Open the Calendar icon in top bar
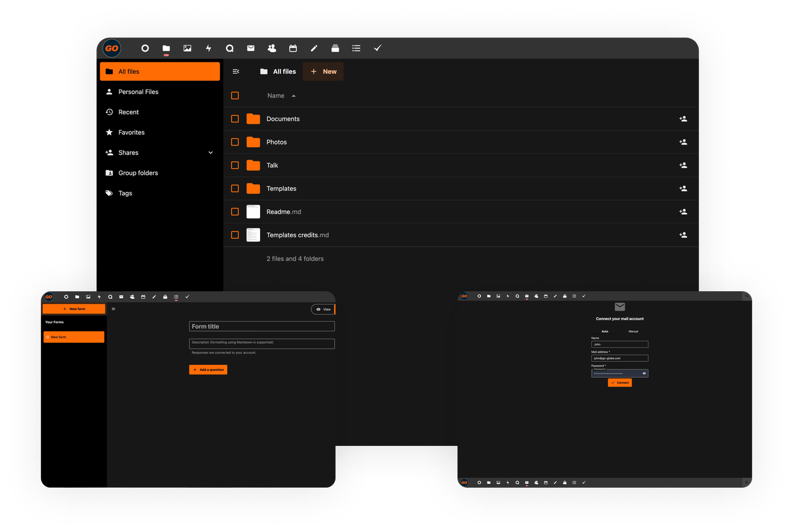This screenshot has height=532, width=793. coord(293,49)
